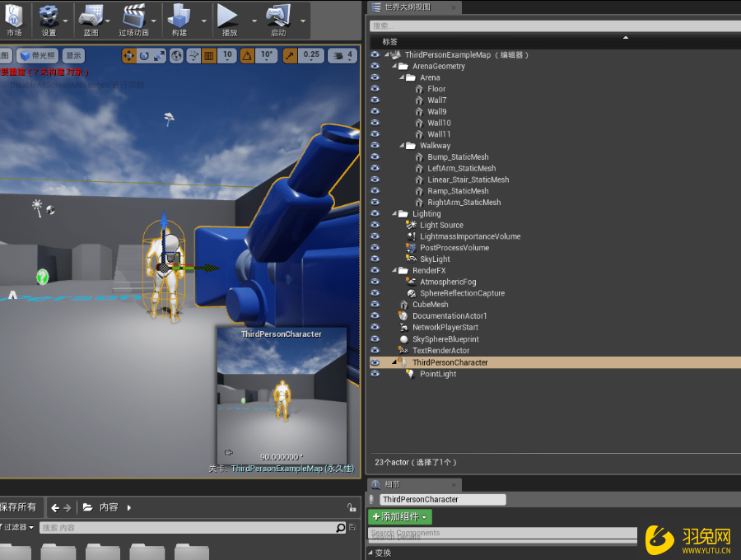
Task: Click the Cinematics (过场动画) clapperboard icon
Action: coord(133,18)
